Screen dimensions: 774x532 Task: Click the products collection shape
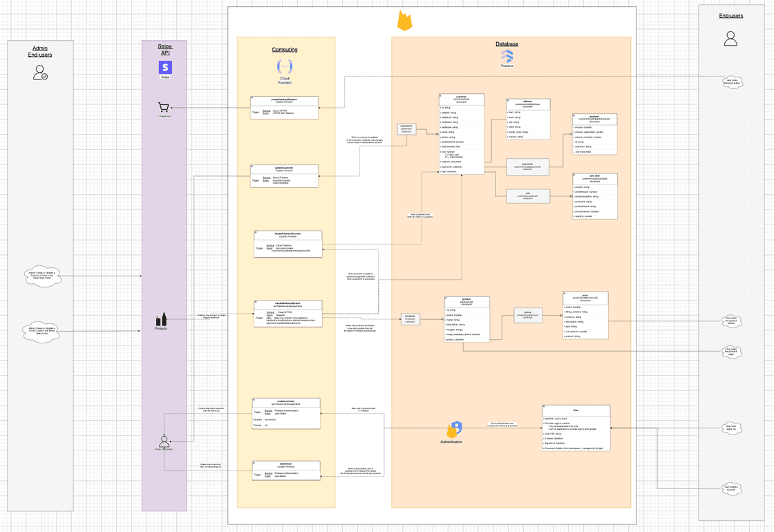409,319
